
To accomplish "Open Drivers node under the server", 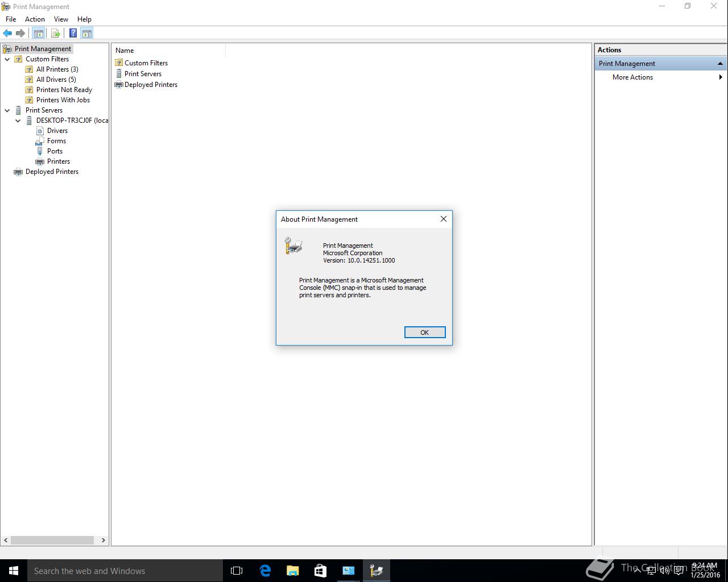I will point(57,131).
